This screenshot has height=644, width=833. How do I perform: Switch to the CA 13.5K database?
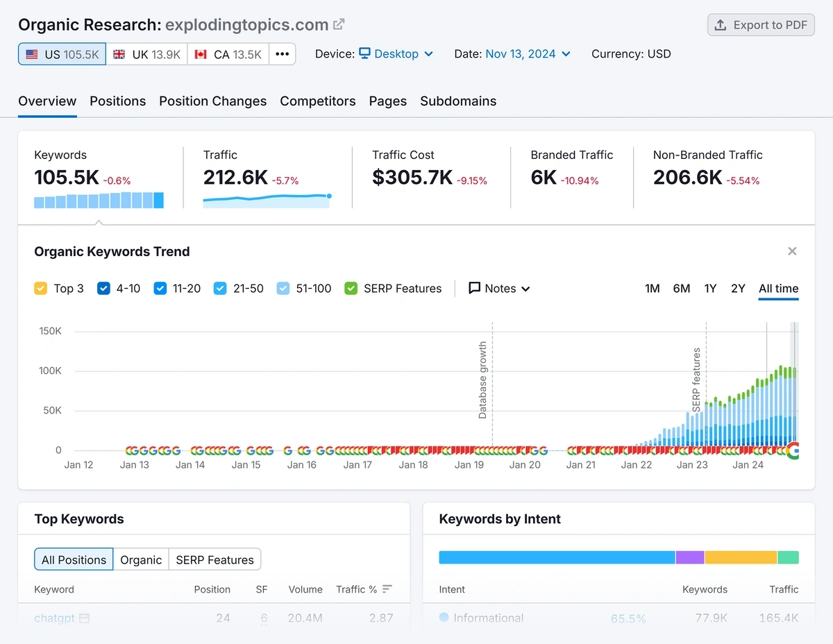point(228,54)
